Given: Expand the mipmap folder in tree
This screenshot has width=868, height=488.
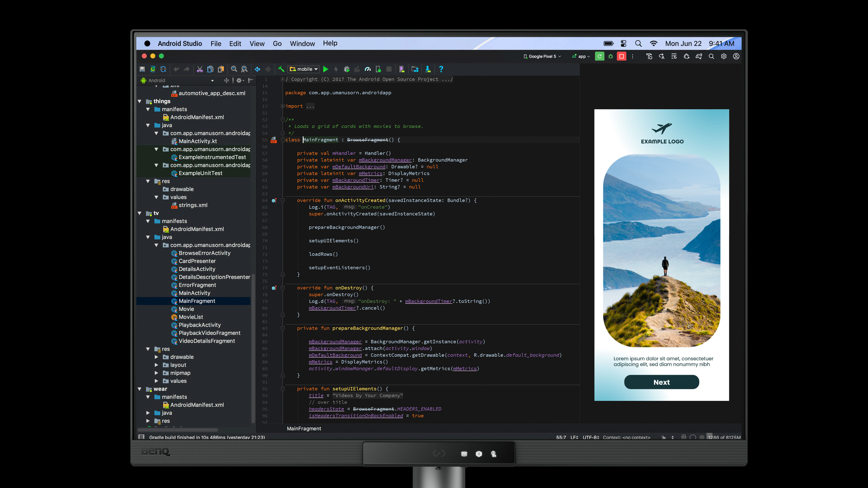Looking at the screenshot, I should pyautogui.click(x=156, y=373).
